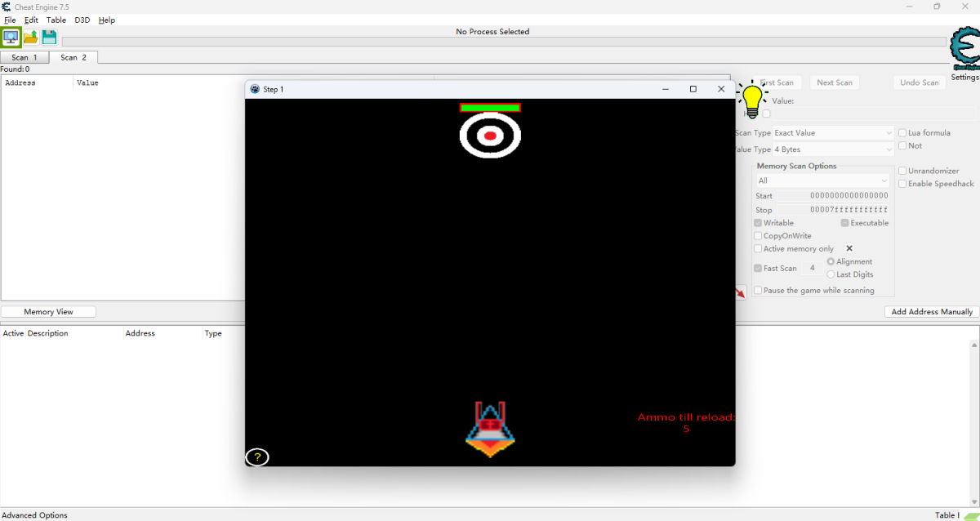Click the yellow question mark help icon
This screenshot has height=521, width=980.
257,457
